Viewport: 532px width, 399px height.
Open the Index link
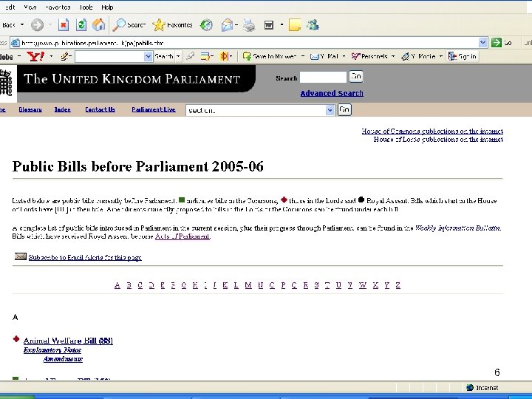point(62,109)
